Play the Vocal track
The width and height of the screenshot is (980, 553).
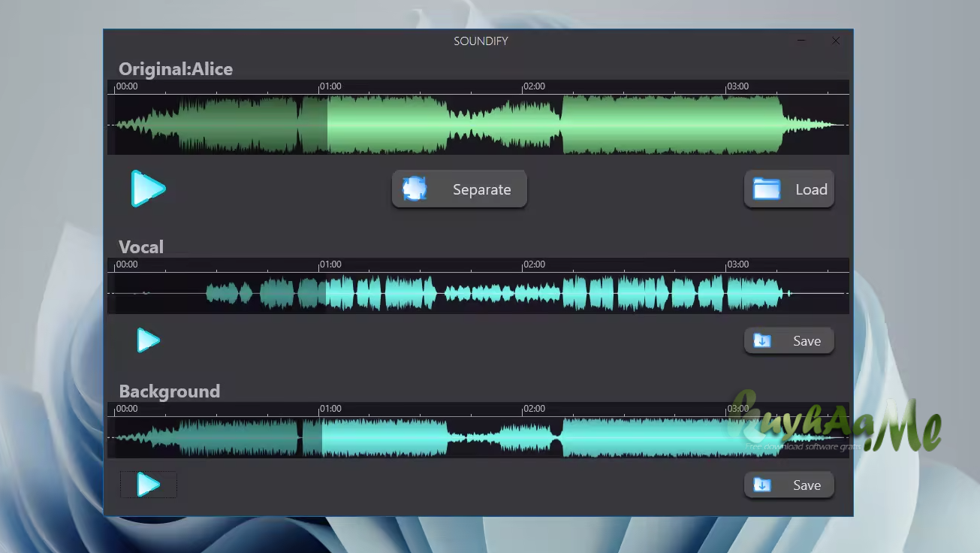[x=148, y=340]
